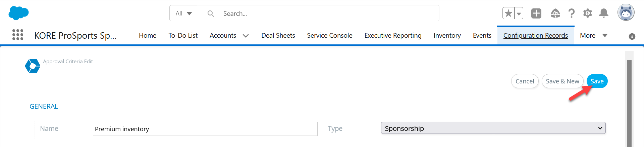
Task: Open the App Launcher grid icon
Action: pyautogui.click(x=18, y=35)
